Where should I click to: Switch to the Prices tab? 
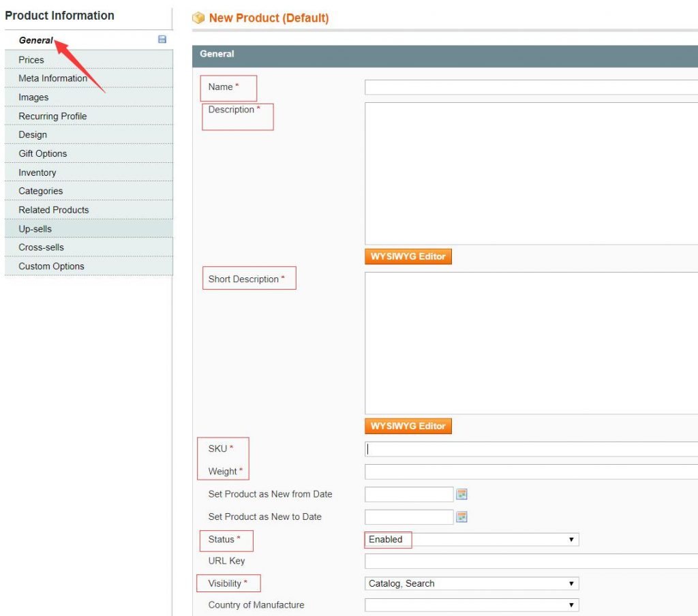(31, 60)
